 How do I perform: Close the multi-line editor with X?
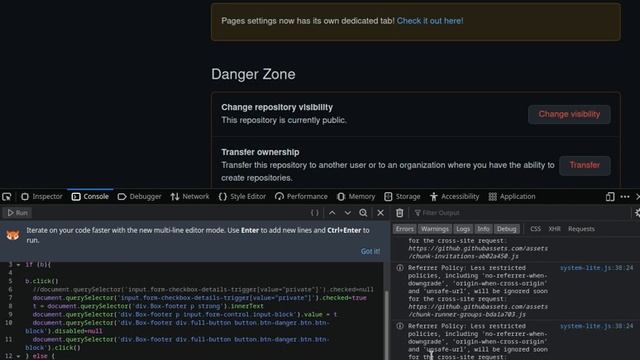[x=380, y=213]
